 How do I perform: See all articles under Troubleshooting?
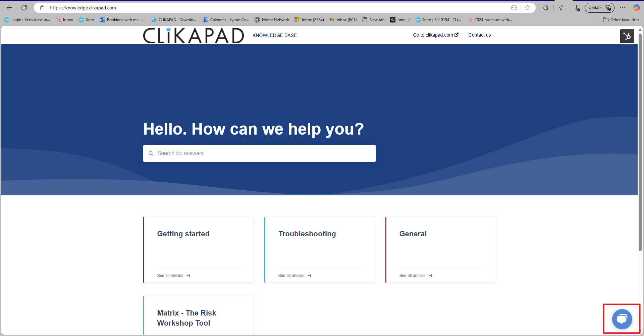[x=295, y=276]
